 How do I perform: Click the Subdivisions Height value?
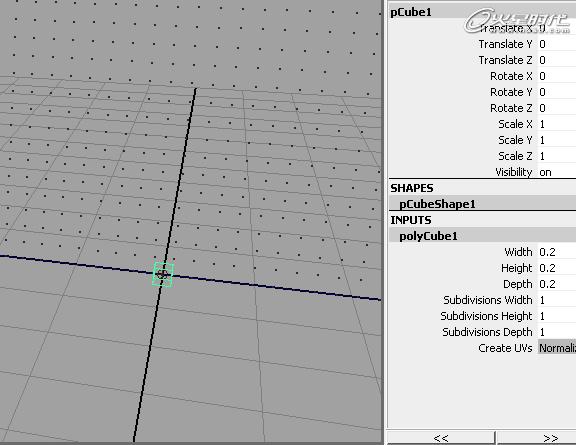point(557,316)
